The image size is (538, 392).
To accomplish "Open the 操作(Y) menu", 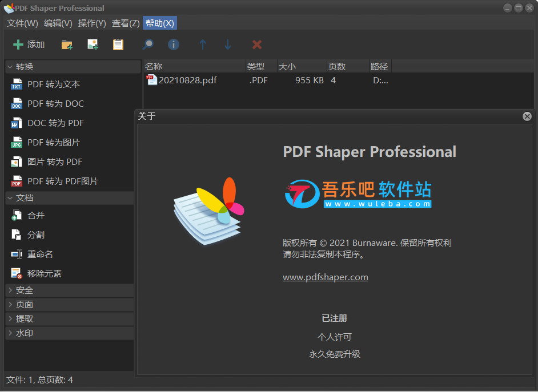I will (x=92, y=23).
